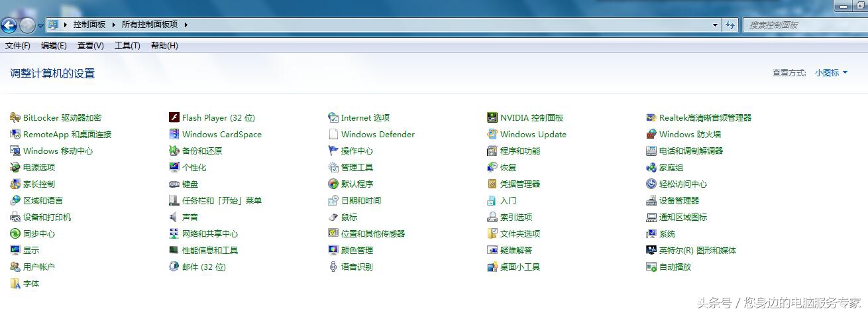
Task: Open the 英特尔(R) 图形和媒体 icon
Action: [651, 250]
